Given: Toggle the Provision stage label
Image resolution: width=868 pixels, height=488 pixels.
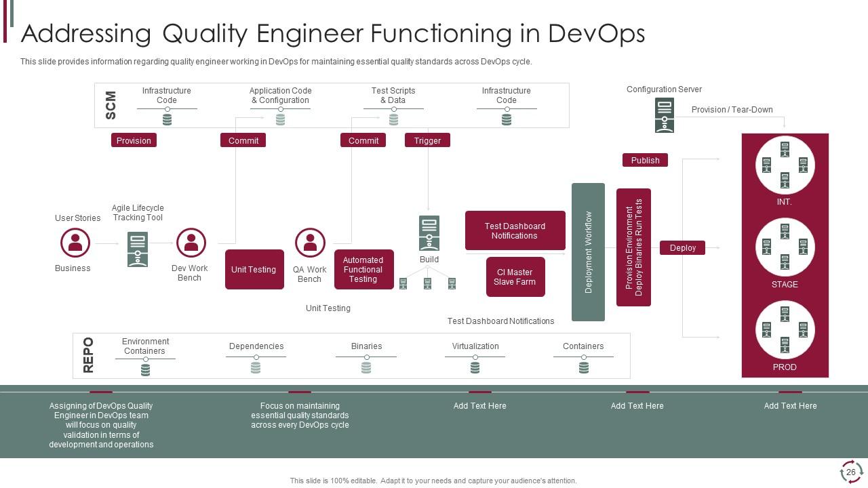Looking at the screenshot, I should pyautogui.click(x=134, y=140).
